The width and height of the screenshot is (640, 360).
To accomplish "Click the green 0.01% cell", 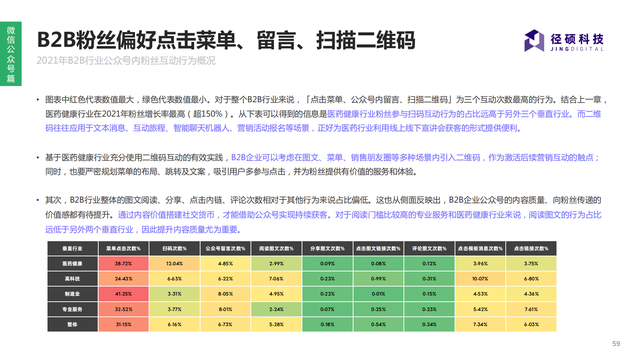I will (378, 294).
